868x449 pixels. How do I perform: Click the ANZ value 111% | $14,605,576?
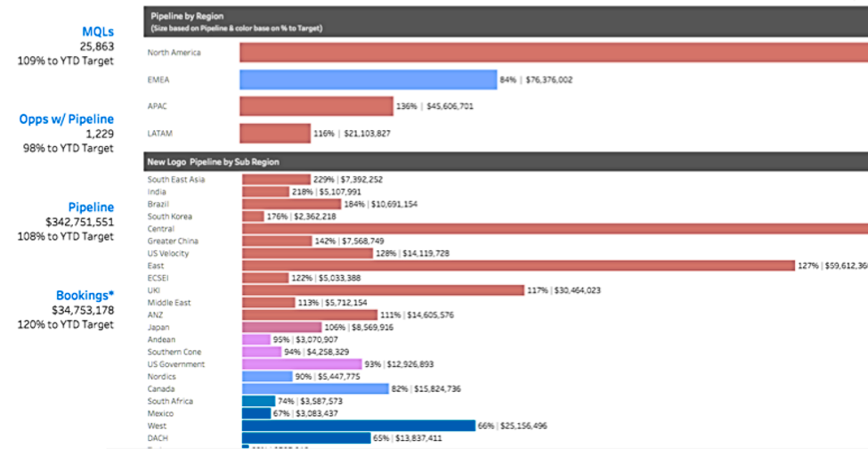(x=418, y=314)
